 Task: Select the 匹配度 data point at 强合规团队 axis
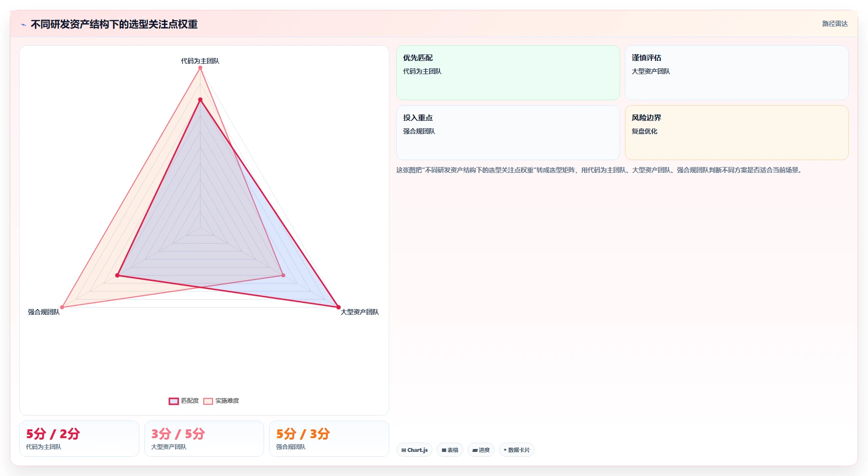point(117,276)
